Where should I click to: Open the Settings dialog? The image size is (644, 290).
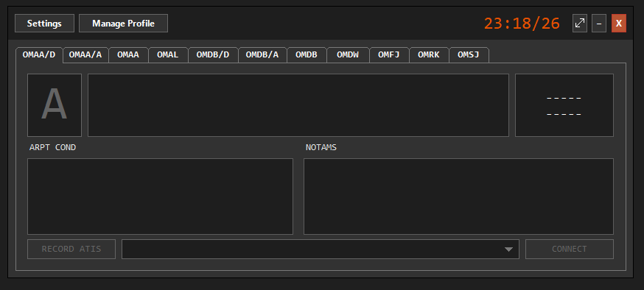44,24
